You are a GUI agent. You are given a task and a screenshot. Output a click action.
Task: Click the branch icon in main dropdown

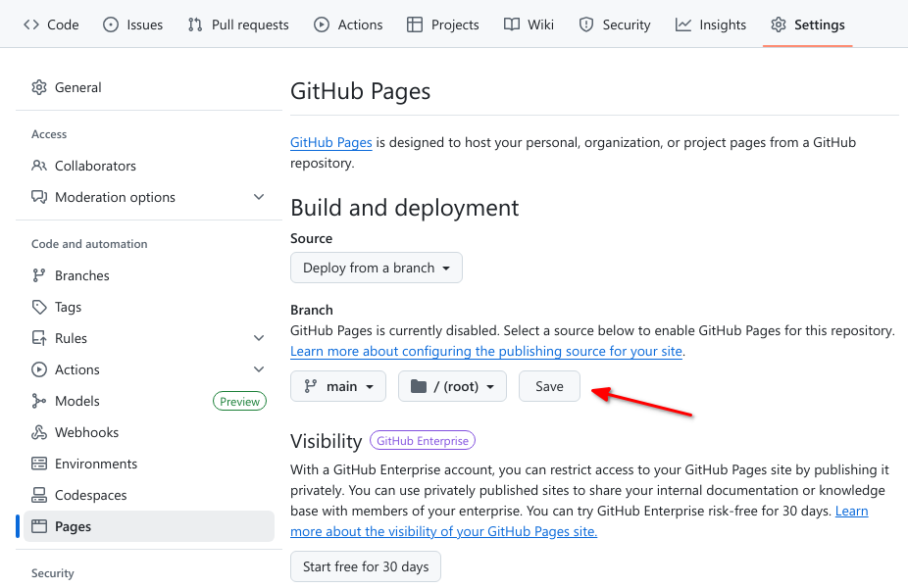311,386
